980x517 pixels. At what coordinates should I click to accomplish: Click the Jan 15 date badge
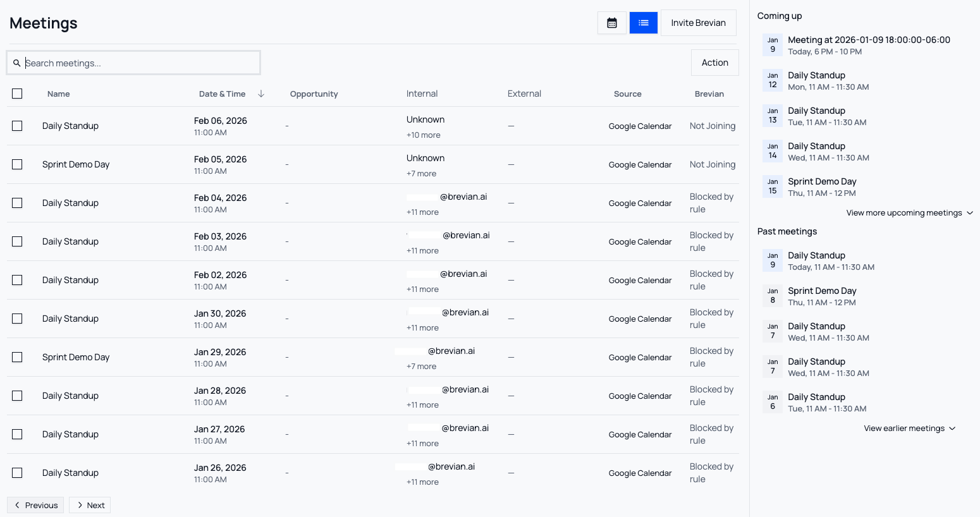point(772,186)
